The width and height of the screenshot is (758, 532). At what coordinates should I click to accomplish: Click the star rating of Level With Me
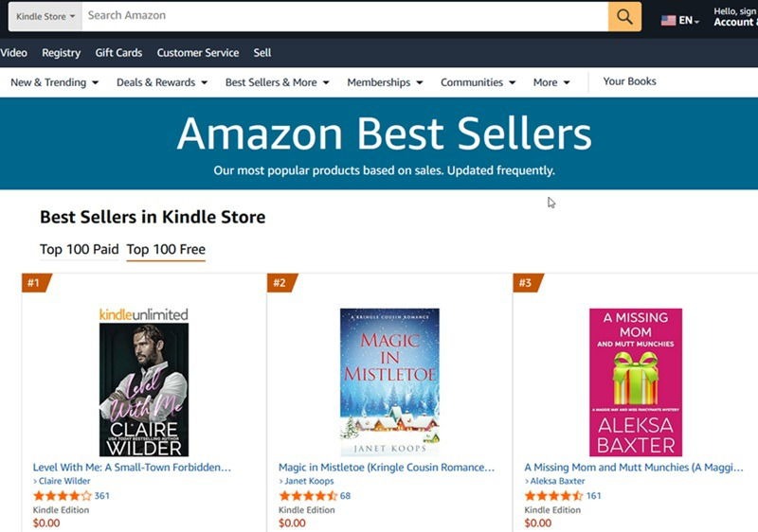click(63, 495)
